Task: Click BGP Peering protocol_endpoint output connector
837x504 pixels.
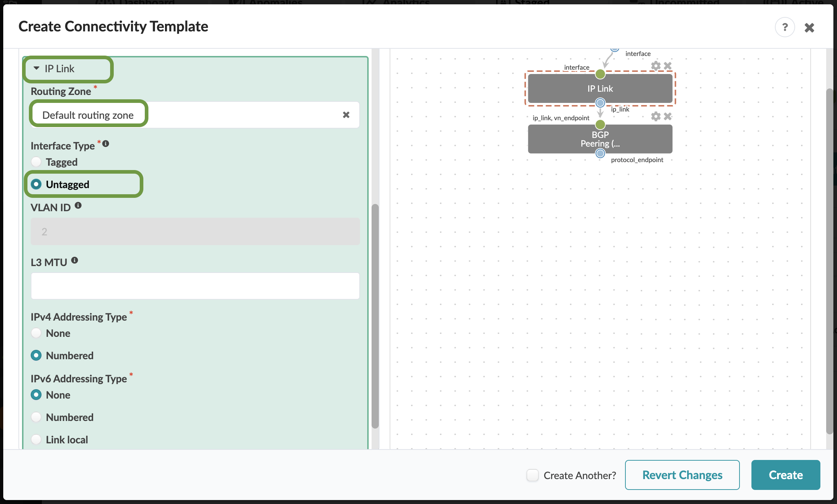Action: pyautogui.click(x=600, y=153)
